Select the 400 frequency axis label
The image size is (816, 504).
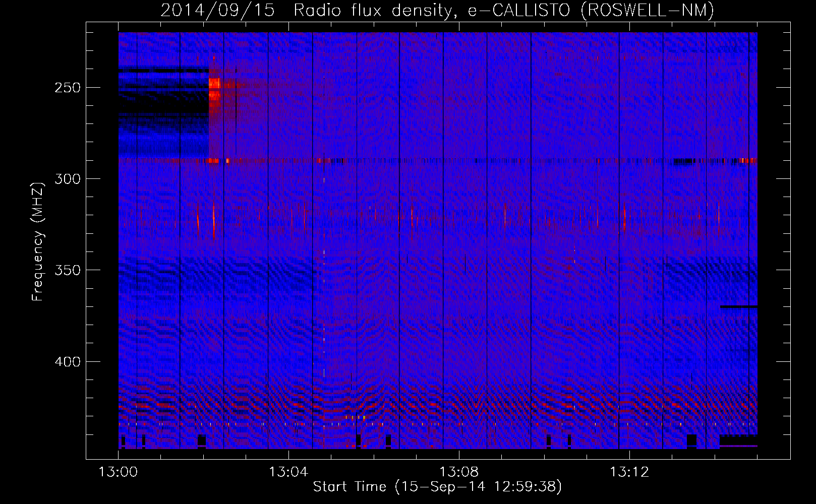68,362
